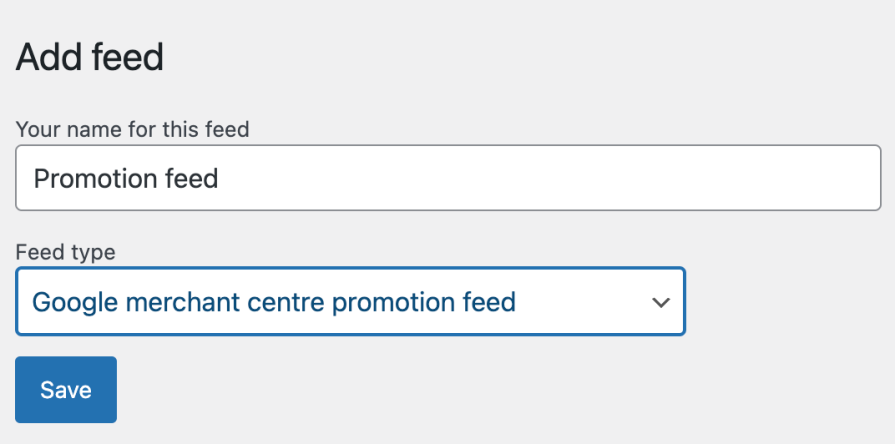Viewport: 895px width, 444px height.
Task: Show feed type options list
Action: pyautogui.click(x=350, y=301)
